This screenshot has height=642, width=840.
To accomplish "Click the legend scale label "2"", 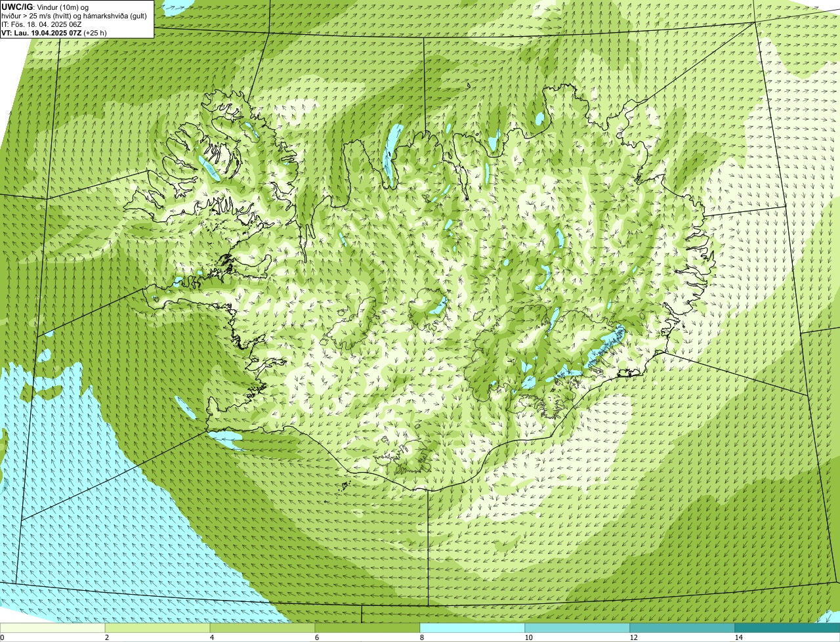I will 106,637.
